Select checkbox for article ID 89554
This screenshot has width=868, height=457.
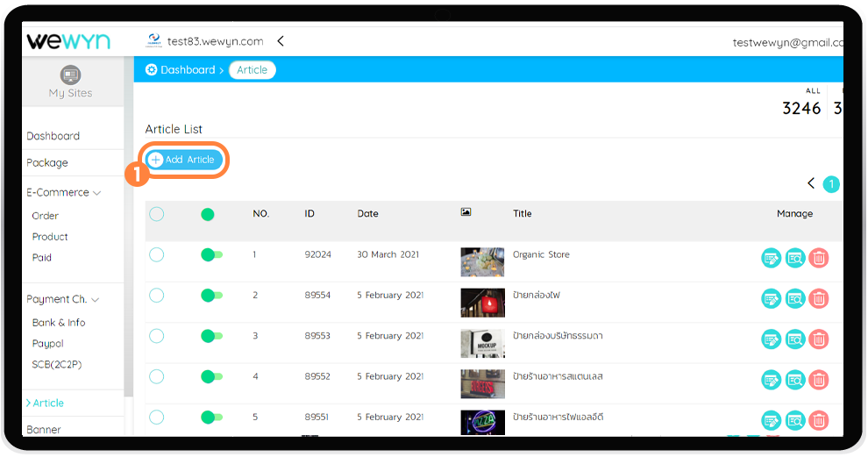pos(157,296)
